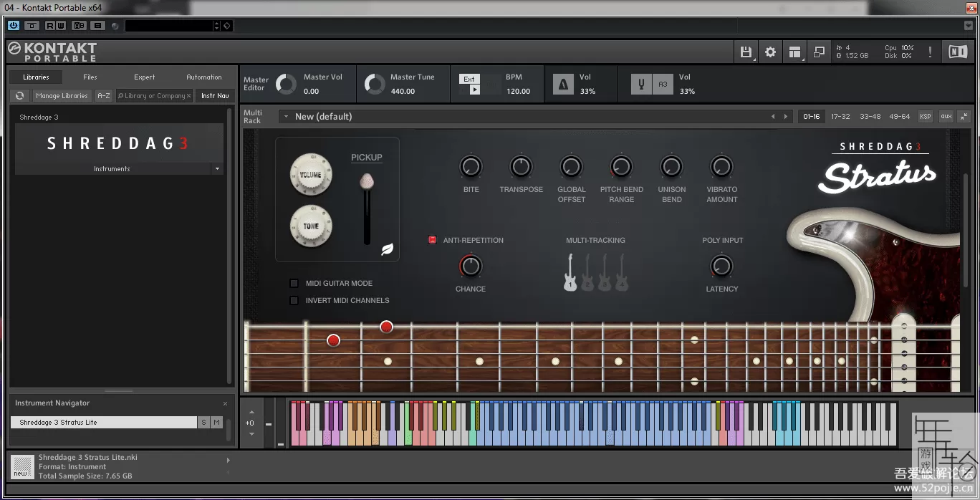This screenshot has height=500, width=980.
Task: Switch to the Automation tab
Action: (204, 77)
